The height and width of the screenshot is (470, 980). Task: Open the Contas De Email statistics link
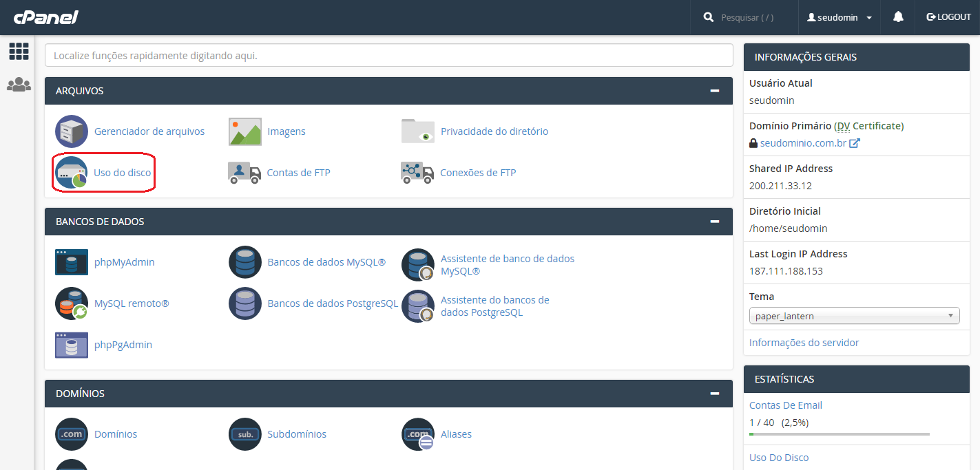pyautogui.click(x=786, y=405)
